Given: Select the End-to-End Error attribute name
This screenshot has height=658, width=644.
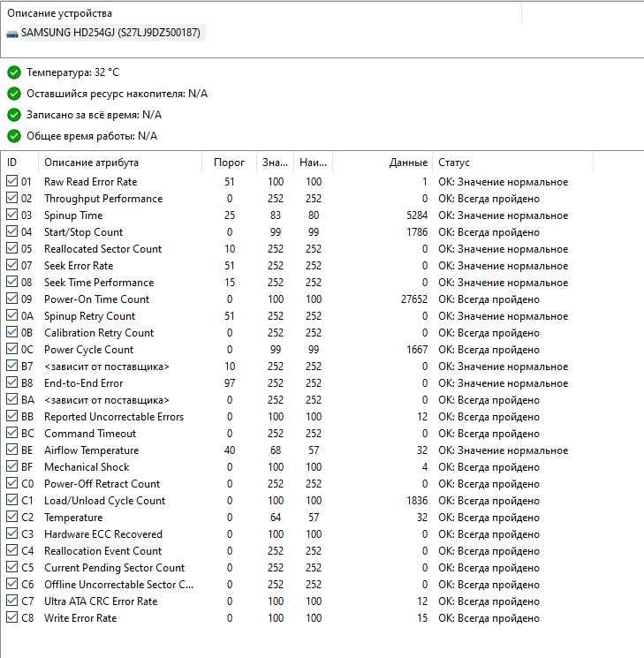Looking at the screenshot, I should (84, 383).
